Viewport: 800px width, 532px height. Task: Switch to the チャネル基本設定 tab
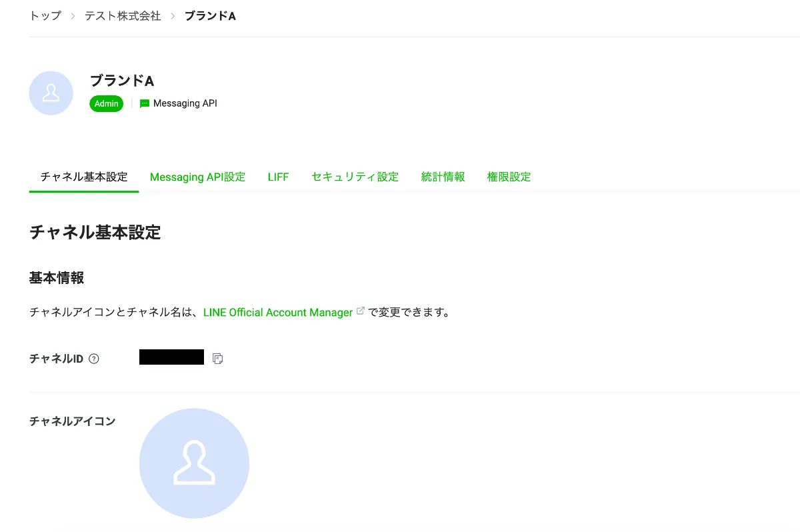tap(84, 177)
